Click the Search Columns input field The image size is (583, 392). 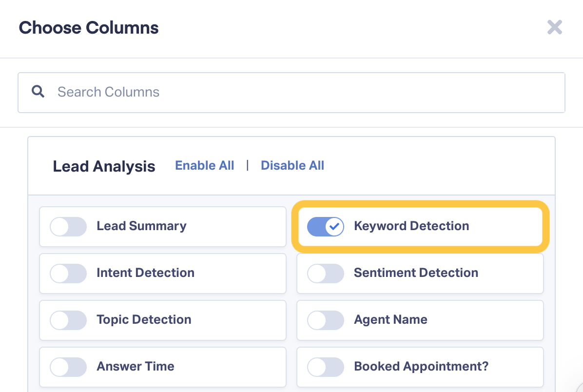tap(291, 93)
